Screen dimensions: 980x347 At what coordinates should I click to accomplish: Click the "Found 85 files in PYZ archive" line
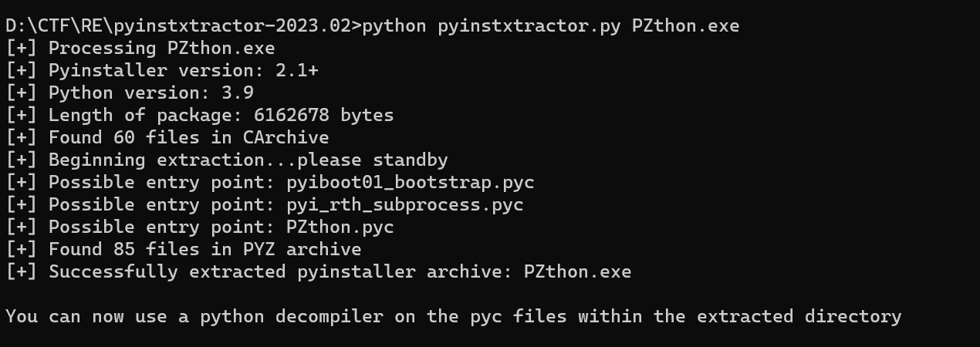coord(204,250)
